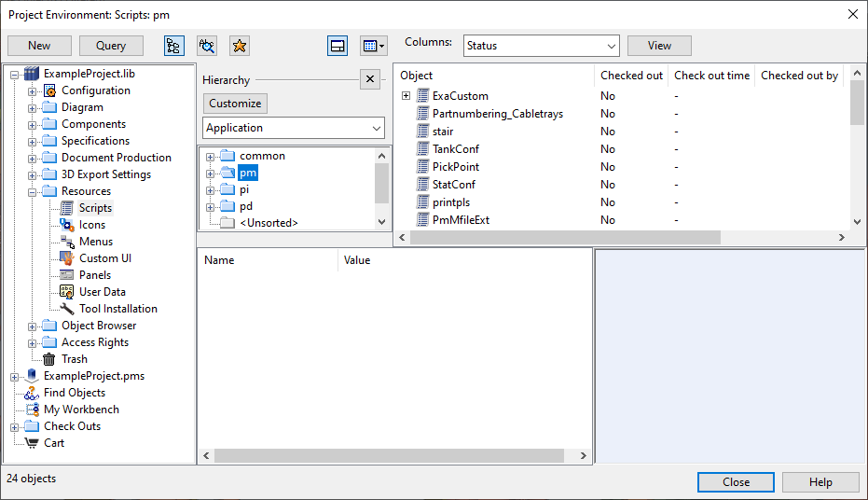Screen dimensions: 868x500
Task: Open the Application hierarchy dropdown
Action: [x=294, y=128]
